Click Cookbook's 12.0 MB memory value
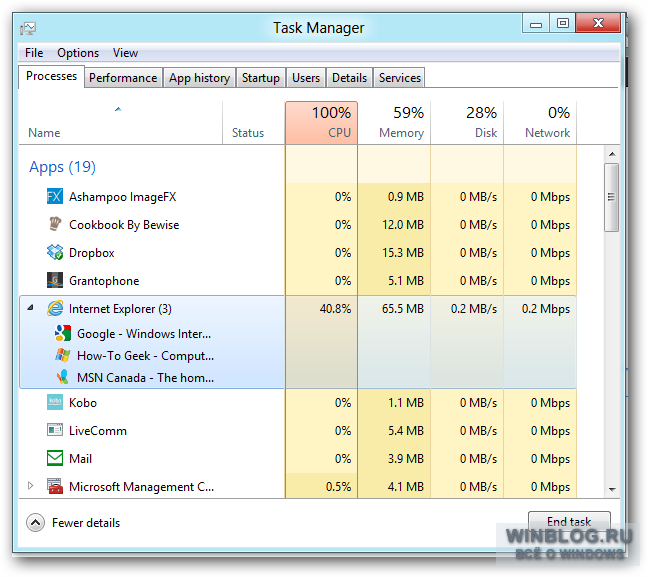 coord(403,225)
